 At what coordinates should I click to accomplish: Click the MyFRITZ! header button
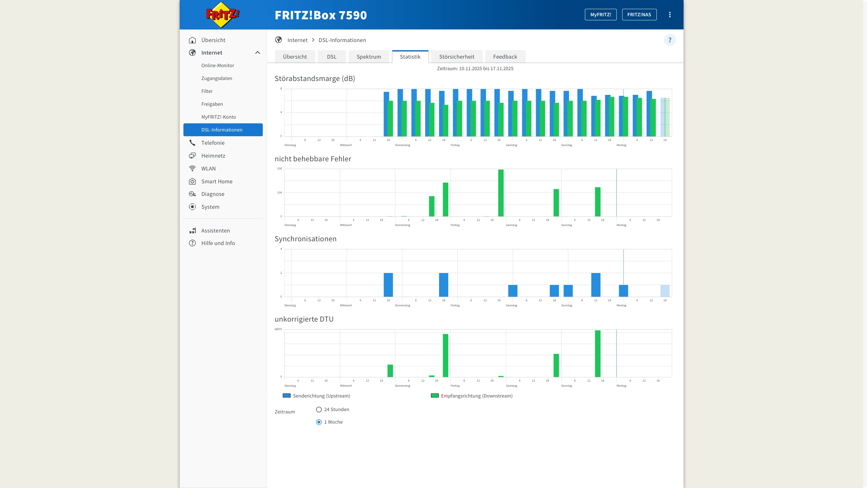600,15
